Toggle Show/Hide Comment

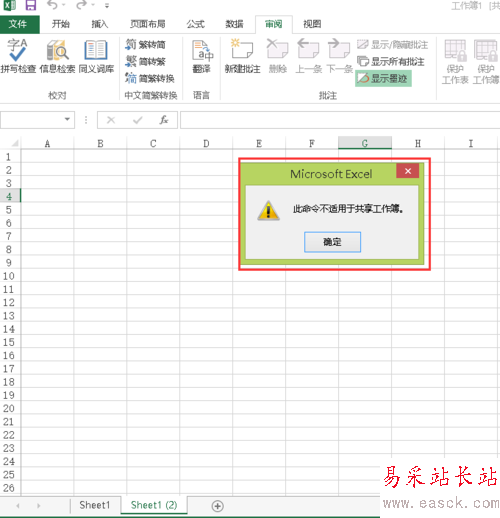pyautogui.click(x=392, y=44)
